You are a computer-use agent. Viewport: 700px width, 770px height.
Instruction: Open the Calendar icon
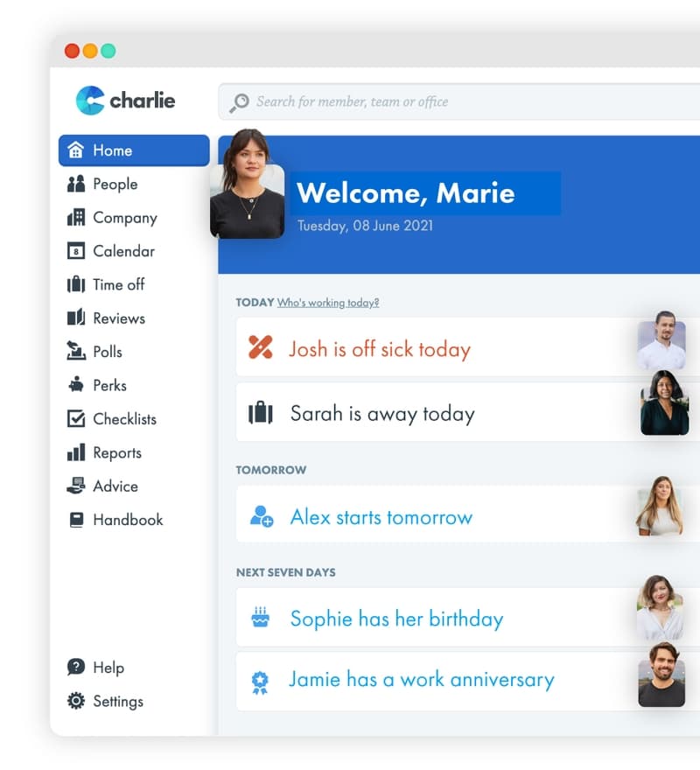click(77, 251)
